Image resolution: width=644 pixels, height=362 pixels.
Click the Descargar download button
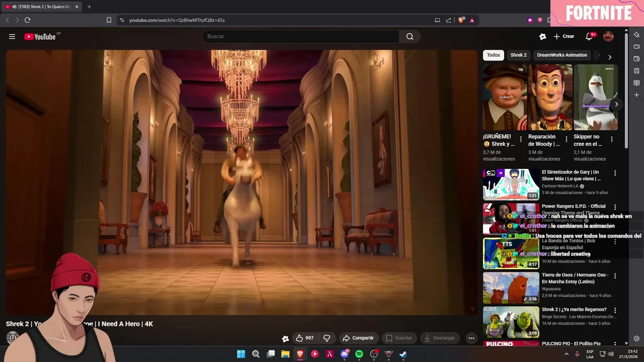pyautogui.click(x=439, y=338)
